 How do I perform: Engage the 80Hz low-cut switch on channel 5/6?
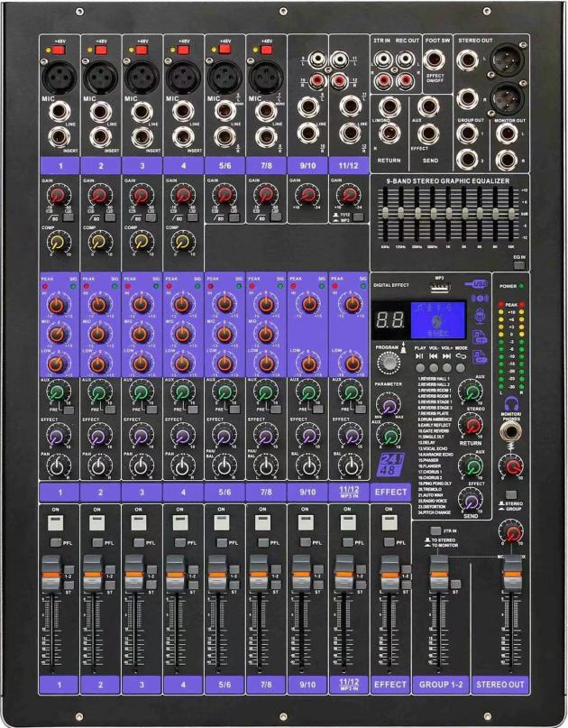(x=234, y=217)
